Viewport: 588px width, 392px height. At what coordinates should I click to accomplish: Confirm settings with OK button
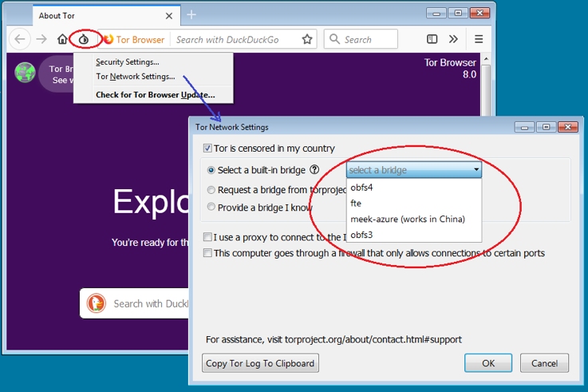click(x=488, y=363)
